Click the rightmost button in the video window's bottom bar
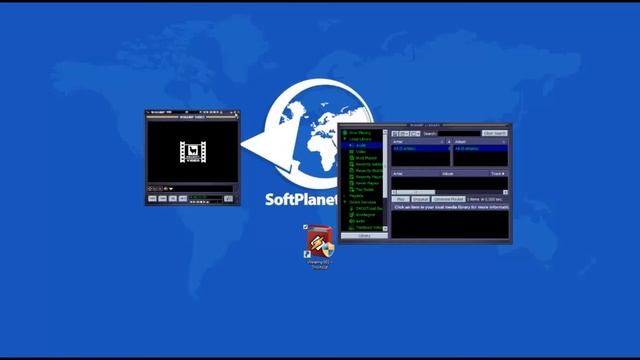Image resolution: width=640 pixels, height=360 pixels. (x=228, y=198)
